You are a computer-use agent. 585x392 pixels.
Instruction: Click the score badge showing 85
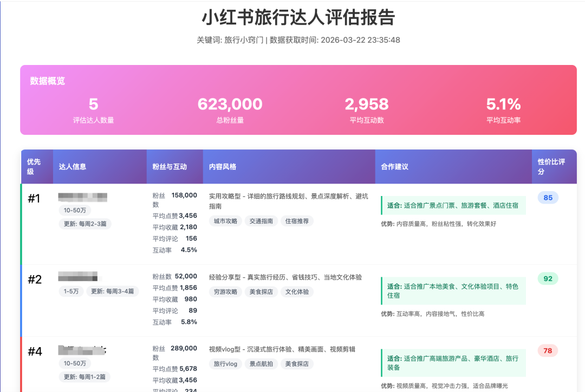pyautogui.click(x=548, y=198)
